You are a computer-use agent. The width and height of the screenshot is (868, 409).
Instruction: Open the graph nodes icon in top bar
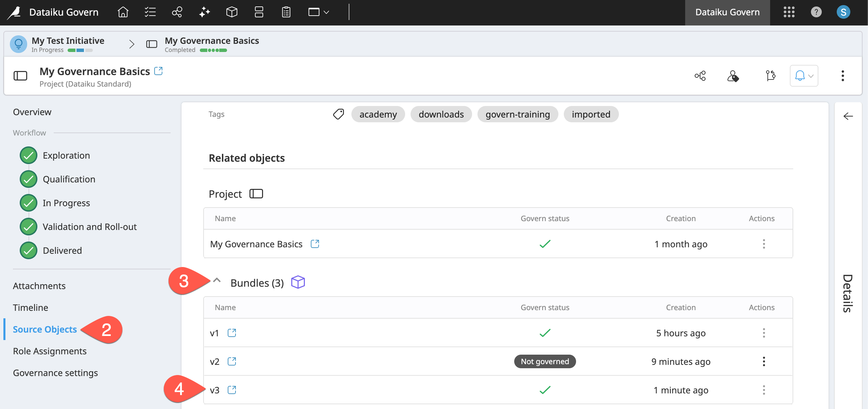(x=177, y=12)
